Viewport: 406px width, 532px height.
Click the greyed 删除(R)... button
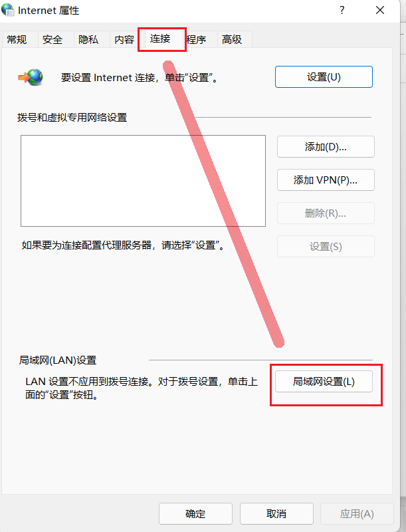(x=326, y=213)
